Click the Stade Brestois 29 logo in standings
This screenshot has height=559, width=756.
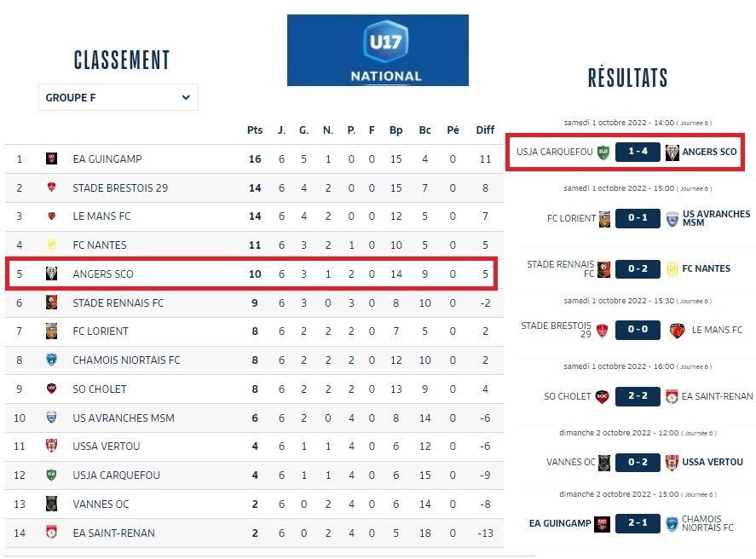(51, 187)
